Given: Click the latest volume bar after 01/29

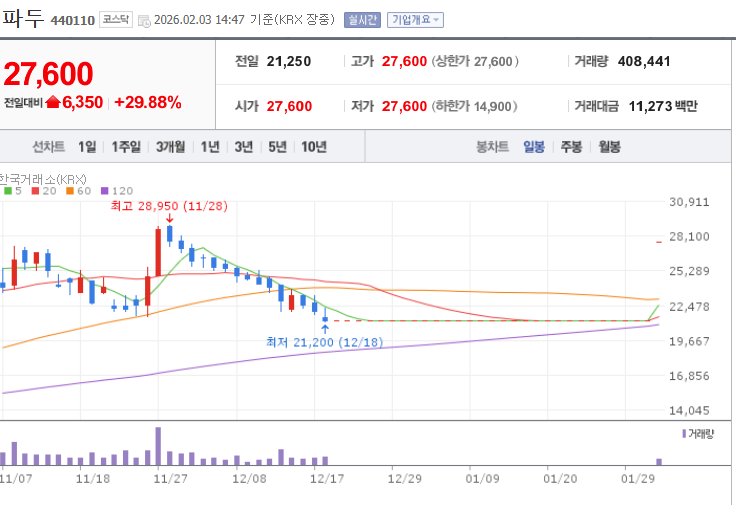Looking at the screenshot, I should (659, 462).
